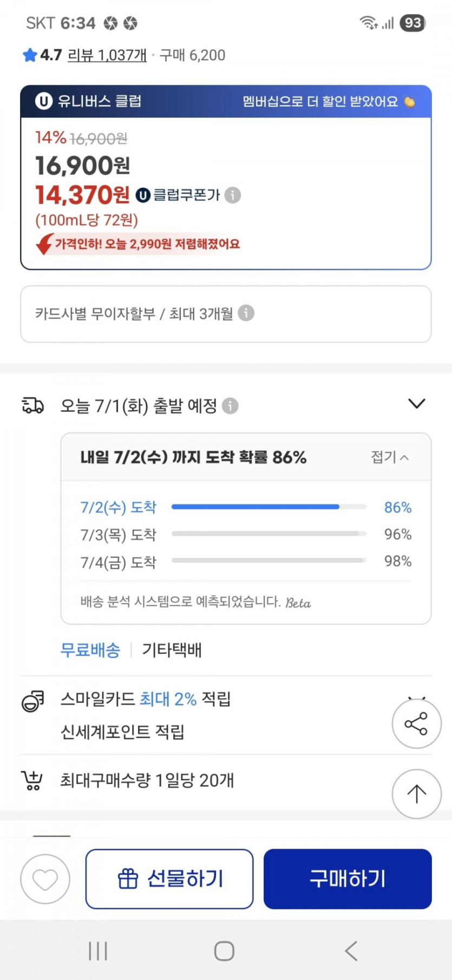Image resolution: width=452 pixels, height=980 pixels.
Task: Tap the blue star rating icon
Action: [x=30, y=55]
